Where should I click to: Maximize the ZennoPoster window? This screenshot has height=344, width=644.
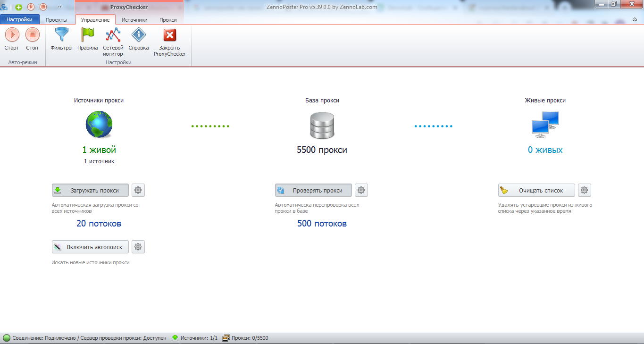coord(614,4)
